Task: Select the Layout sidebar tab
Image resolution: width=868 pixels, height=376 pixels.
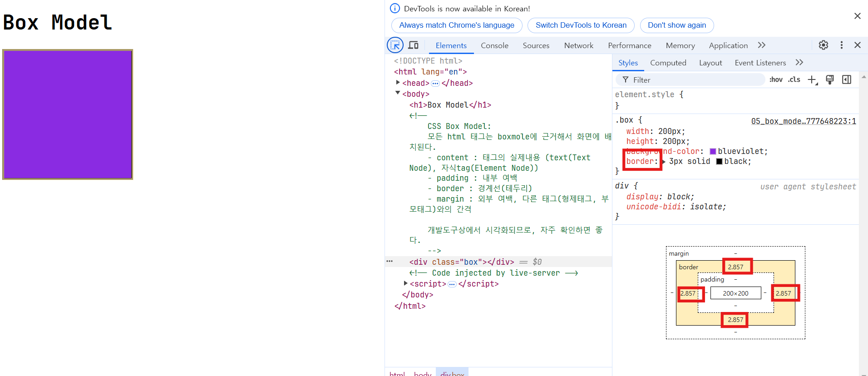Action: pyautogui.click(x=710, y=63)
